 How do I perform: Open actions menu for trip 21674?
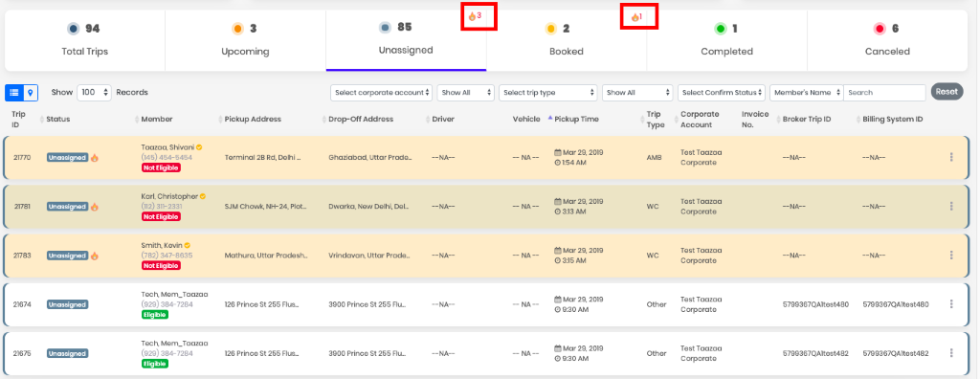point(951,304)
